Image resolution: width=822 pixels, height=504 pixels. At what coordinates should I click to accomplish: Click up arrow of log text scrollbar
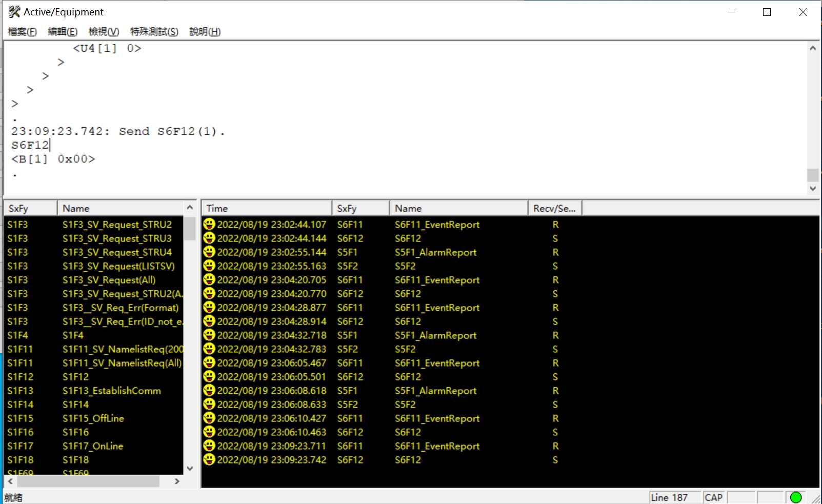click(813, 48)
